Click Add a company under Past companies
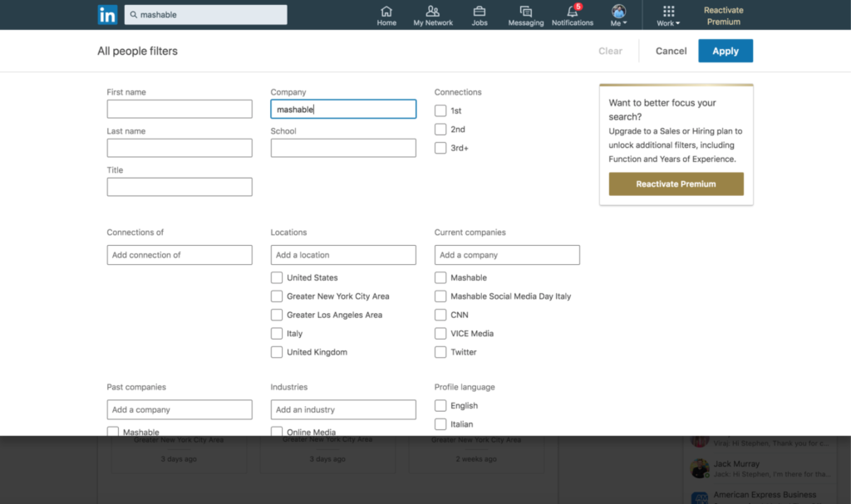 [180, 409]
